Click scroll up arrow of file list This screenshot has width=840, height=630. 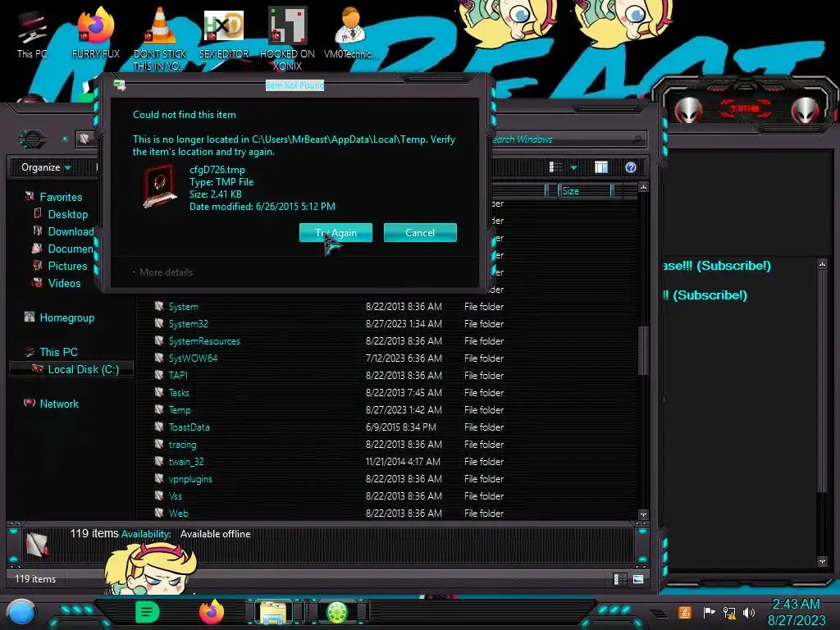643,187
